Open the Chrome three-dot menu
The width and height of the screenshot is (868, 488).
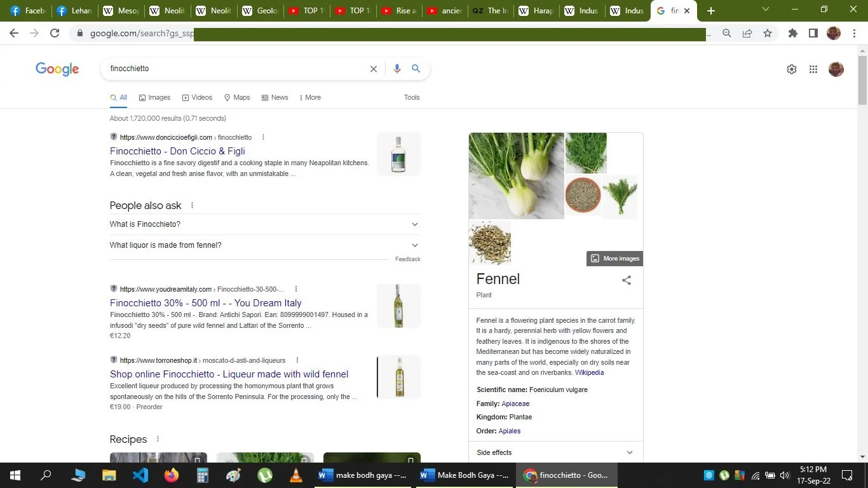pyautogui.click(x=855, y=34)
